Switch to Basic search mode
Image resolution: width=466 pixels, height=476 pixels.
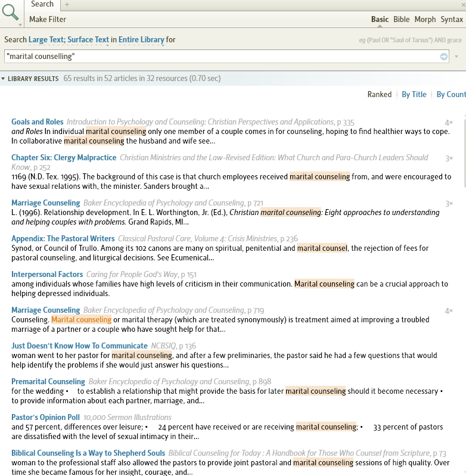(380, 20)
